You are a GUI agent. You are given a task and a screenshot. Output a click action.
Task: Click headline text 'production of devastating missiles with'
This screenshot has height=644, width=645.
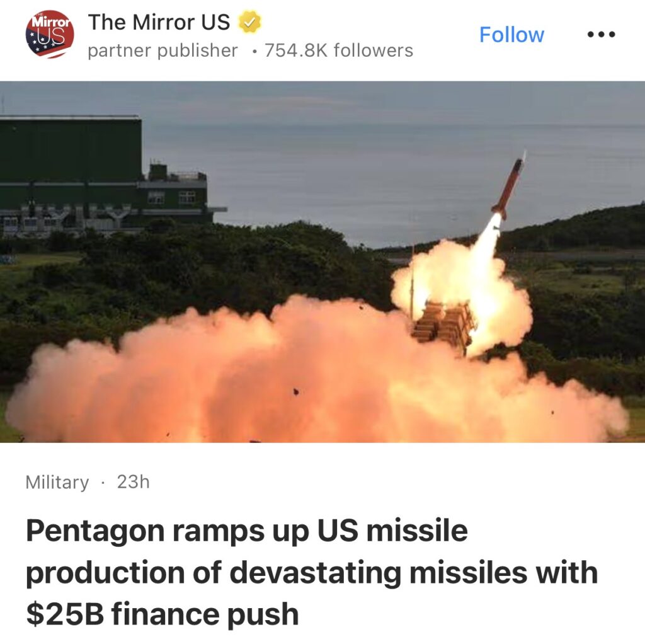[311, 572]
